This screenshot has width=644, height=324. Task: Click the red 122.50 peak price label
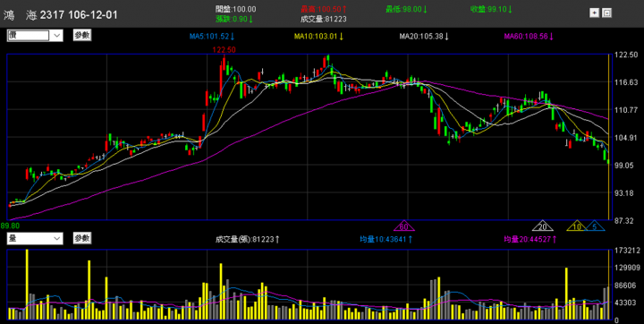click(224, 50)
